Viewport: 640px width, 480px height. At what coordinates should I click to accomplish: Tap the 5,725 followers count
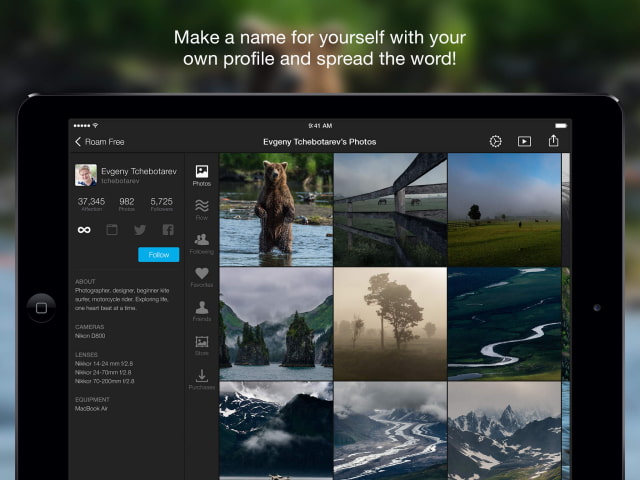pyautogui.click(x=161, y=204)
